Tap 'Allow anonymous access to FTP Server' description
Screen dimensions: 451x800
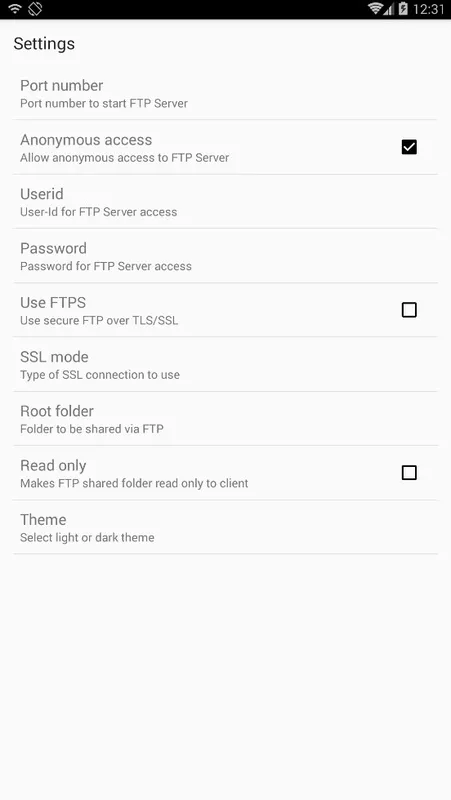tap(124, 158)
